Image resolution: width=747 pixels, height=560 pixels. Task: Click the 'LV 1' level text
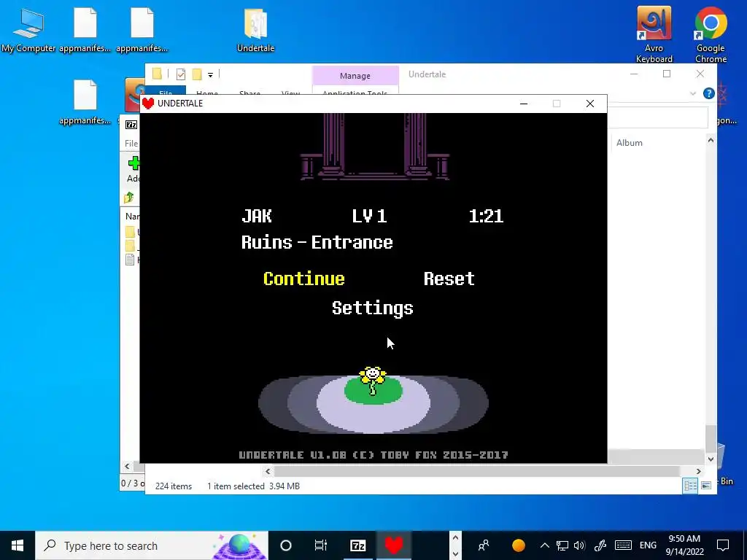(369, 216)
